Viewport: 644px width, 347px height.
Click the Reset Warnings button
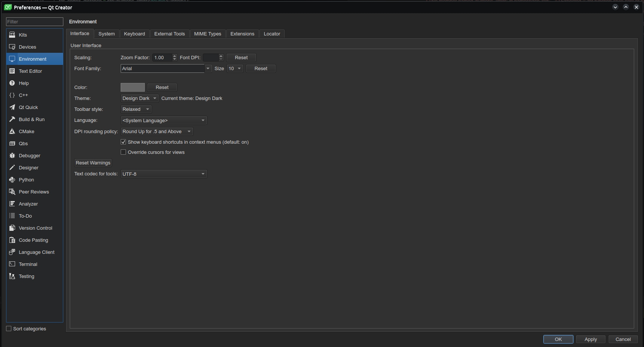point(93,163)
